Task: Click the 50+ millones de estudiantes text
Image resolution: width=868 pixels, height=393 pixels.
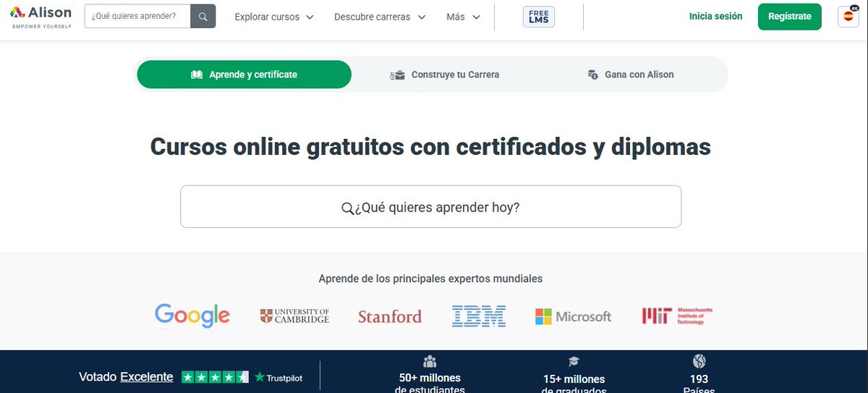Action: click(x=430, y=384)
